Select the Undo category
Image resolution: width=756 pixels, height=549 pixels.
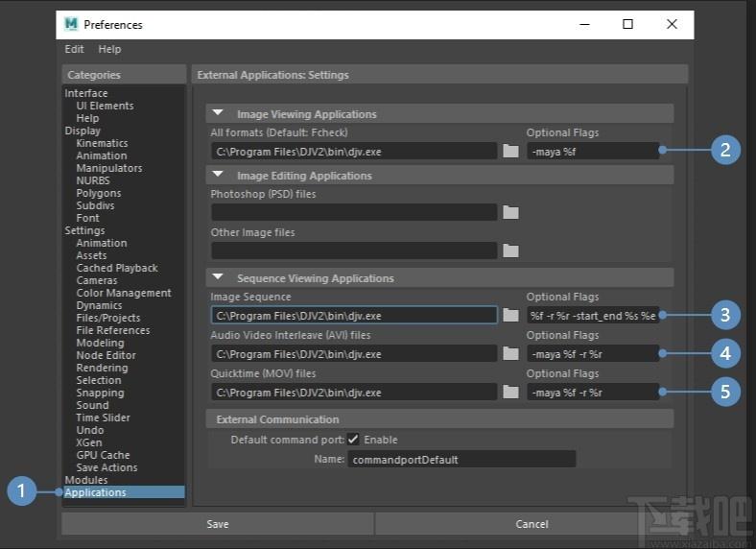point(89,430)
